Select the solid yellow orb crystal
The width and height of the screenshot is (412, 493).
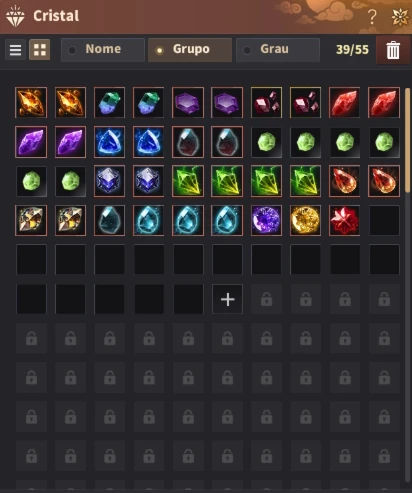(305, 220)
